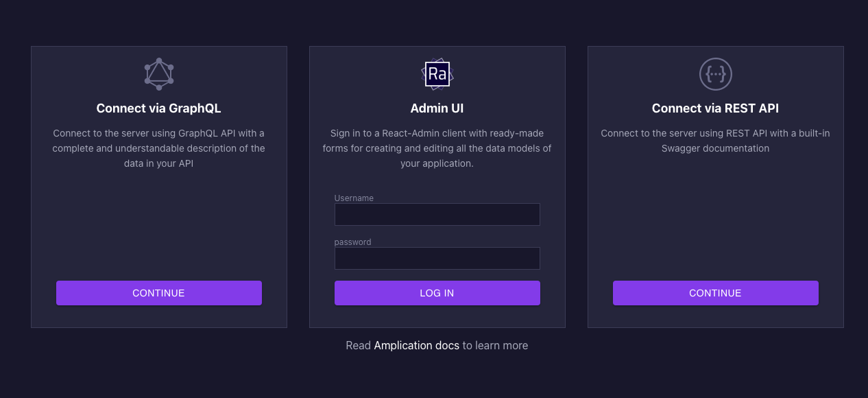Viewport: 868px width, 398px height.
Task: Click the Swagger documentation description text
Action: tap(716, 141)
